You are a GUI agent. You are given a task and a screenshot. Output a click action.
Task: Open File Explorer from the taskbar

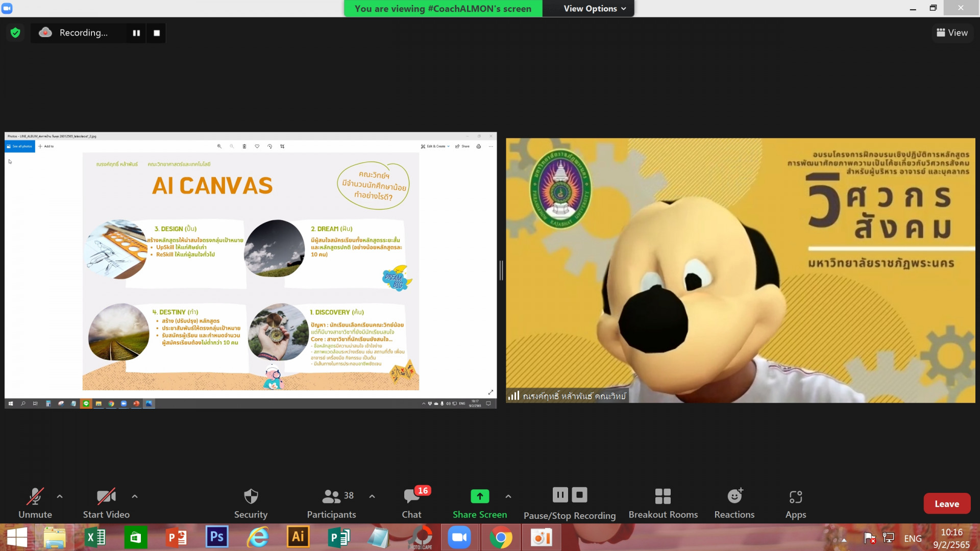55,537
